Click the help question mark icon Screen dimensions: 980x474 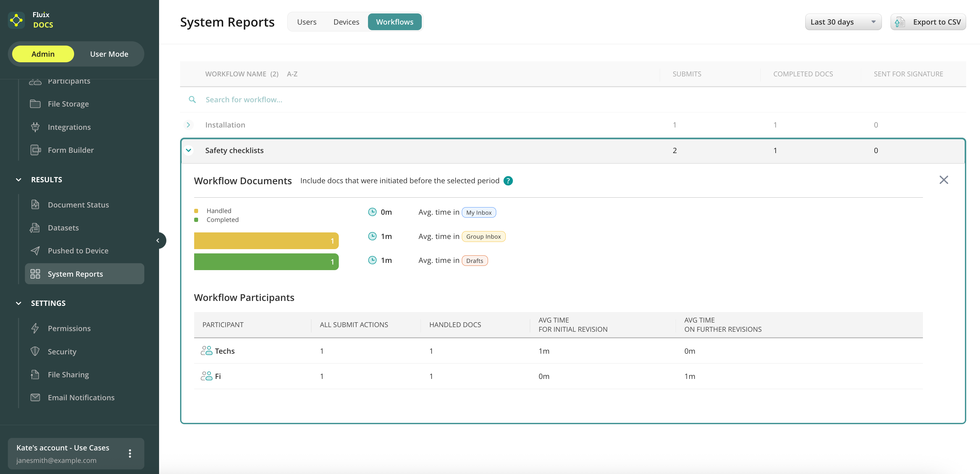click(508, 181)
